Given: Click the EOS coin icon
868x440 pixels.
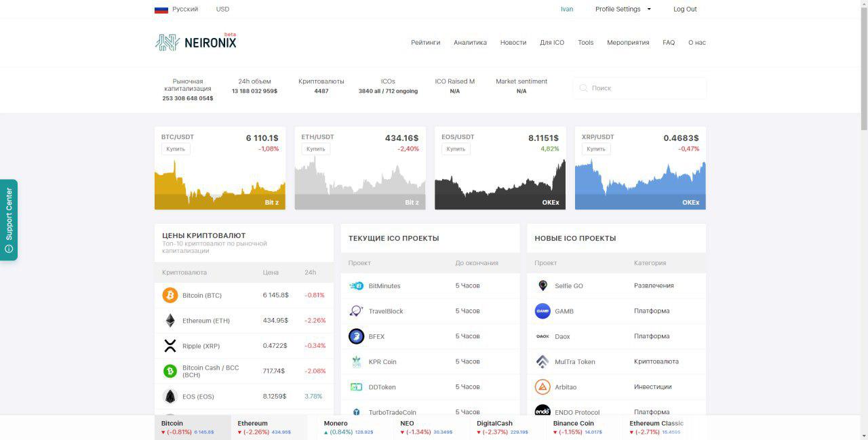Looking at the screenshot, I should [170, 397].
